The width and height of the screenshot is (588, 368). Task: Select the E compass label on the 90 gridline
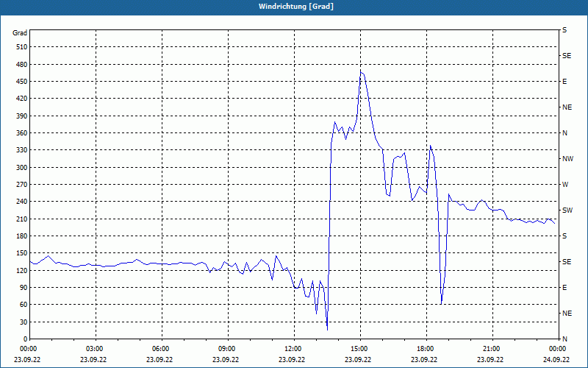pyautogui.click(x=564, y=287)
